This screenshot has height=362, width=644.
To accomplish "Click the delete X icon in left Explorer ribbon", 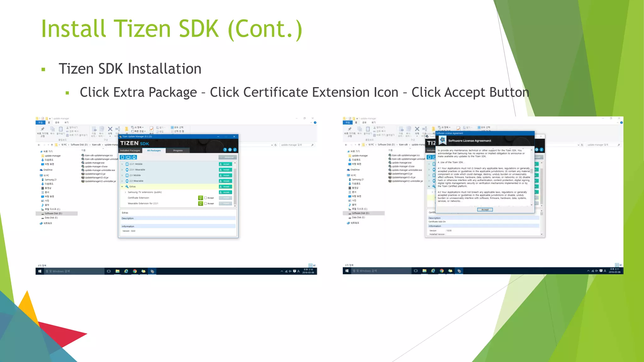I will coord(110,129).
